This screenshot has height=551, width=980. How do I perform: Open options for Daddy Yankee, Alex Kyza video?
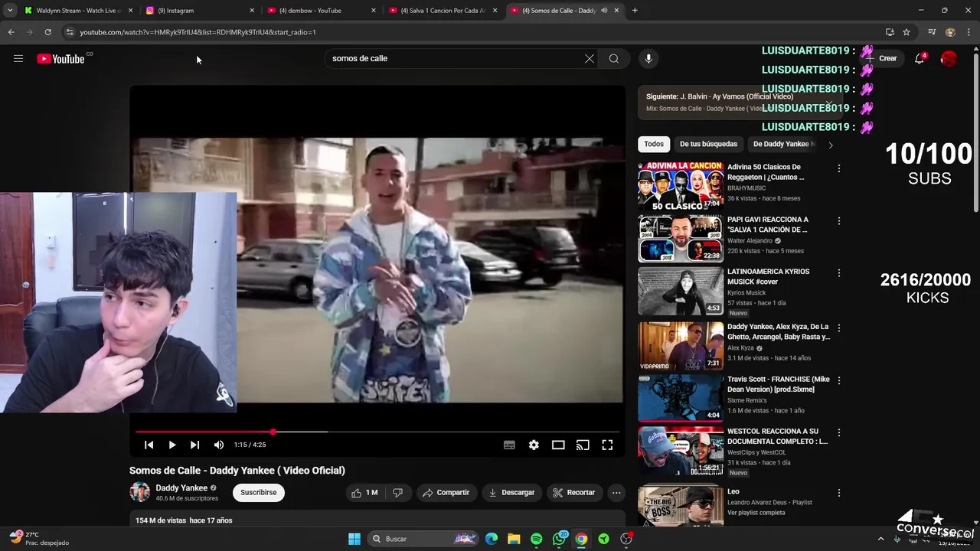coord(839,328)
